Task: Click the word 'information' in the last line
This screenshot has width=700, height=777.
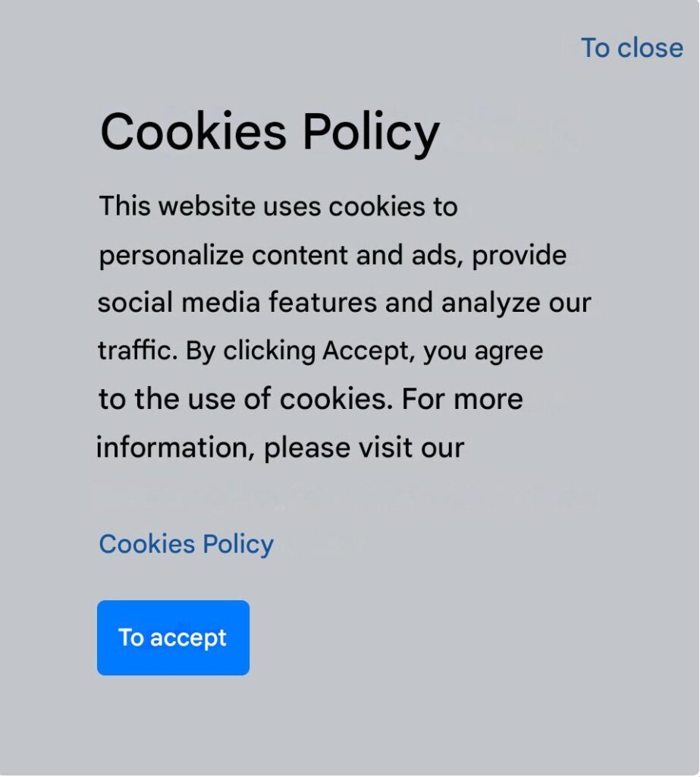Action: [175, 448]
